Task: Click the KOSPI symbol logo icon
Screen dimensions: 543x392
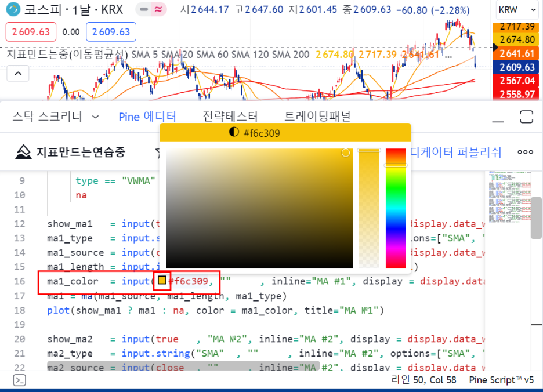Action: pos(13,9)
